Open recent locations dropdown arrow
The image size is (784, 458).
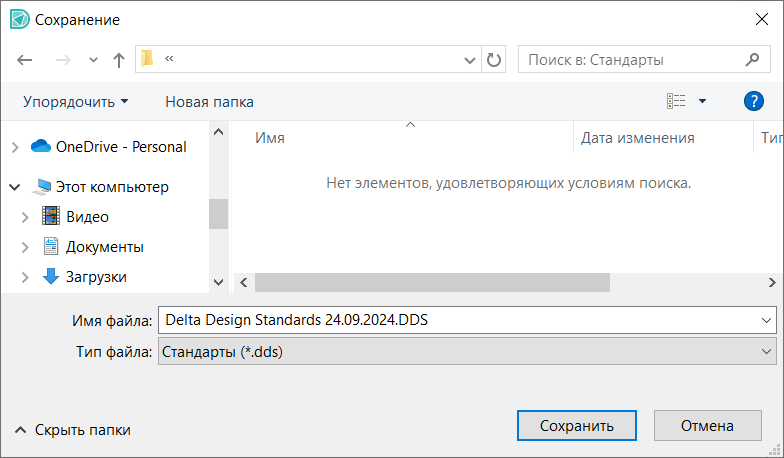94,60
